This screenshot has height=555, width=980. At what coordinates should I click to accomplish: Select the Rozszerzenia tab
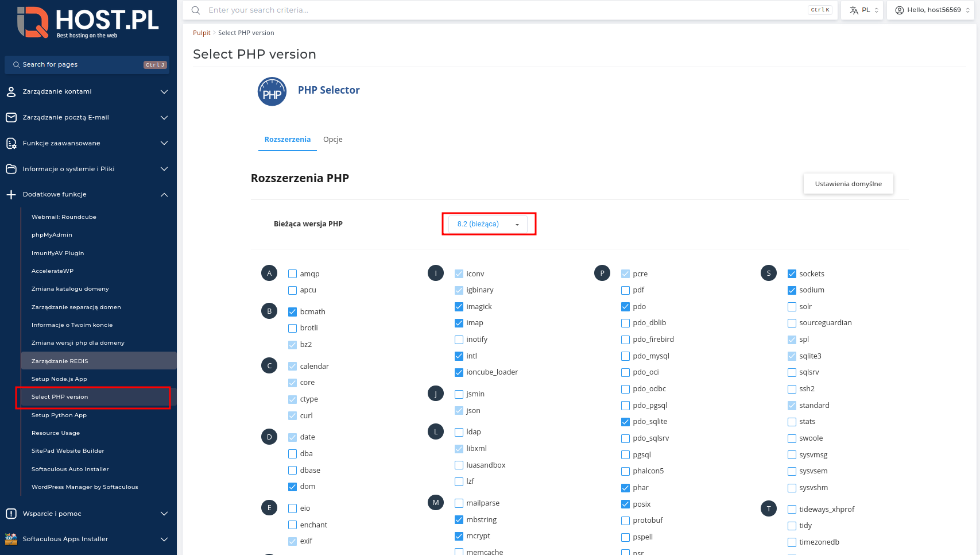tap(287, 139)
